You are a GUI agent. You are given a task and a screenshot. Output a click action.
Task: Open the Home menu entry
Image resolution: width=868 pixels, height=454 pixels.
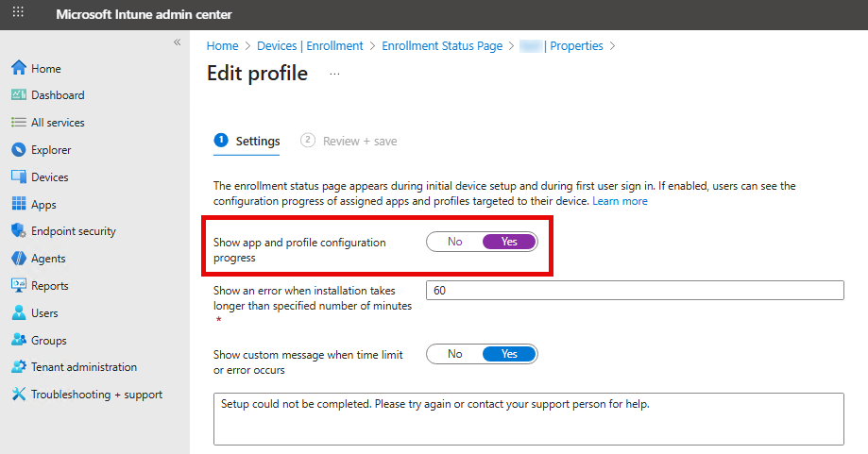click(46, 69)
